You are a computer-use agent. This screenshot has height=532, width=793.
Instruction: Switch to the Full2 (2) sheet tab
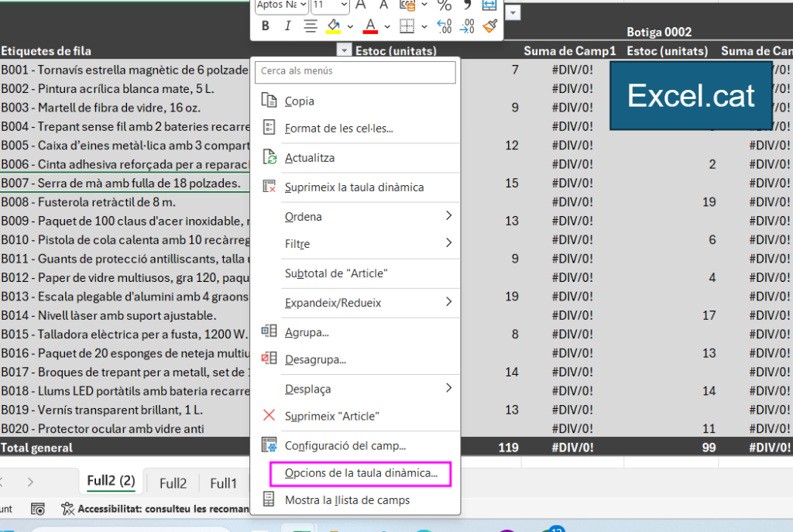coord(112,481)
